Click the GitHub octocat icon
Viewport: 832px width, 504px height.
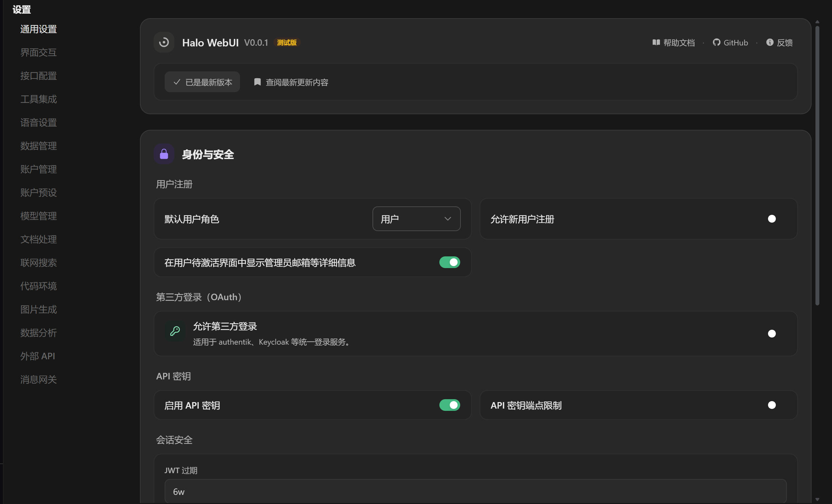[716, 43]
